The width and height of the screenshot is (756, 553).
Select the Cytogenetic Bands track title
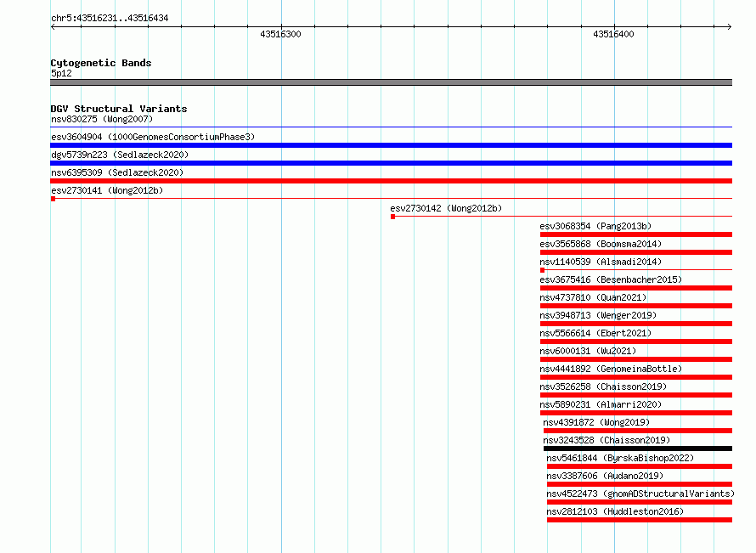pos(101,63)
